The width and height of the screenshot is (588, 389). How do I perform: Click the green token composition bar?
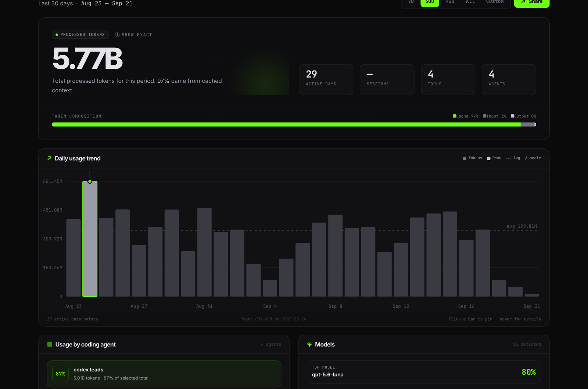coord(286,125)
